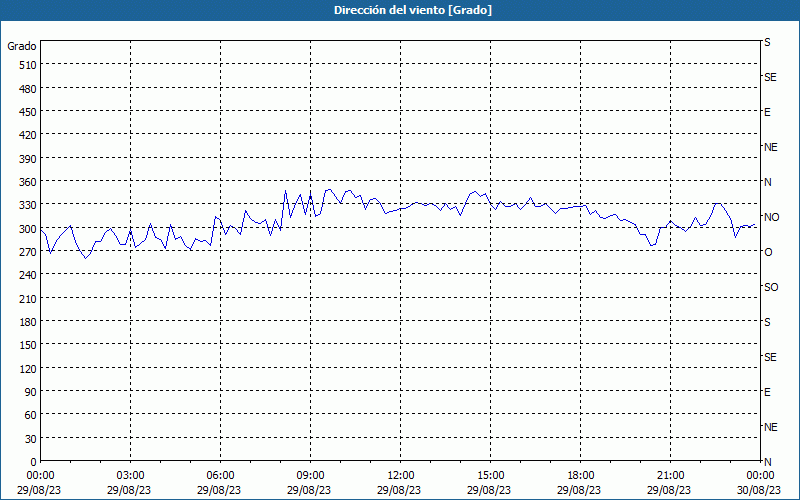Click the SO compass label on right axis
The height and width of the screenshot is (500, 800).
pos(771,287)
